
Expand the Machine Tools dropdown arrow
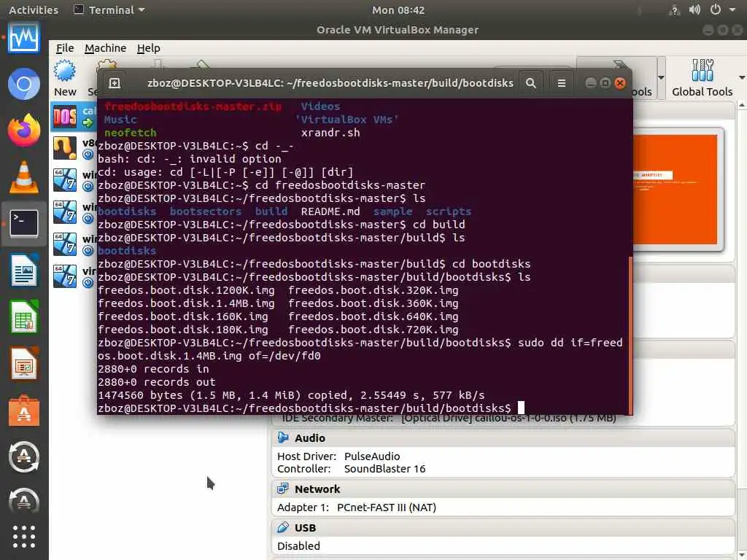click(x=661, y=77)
